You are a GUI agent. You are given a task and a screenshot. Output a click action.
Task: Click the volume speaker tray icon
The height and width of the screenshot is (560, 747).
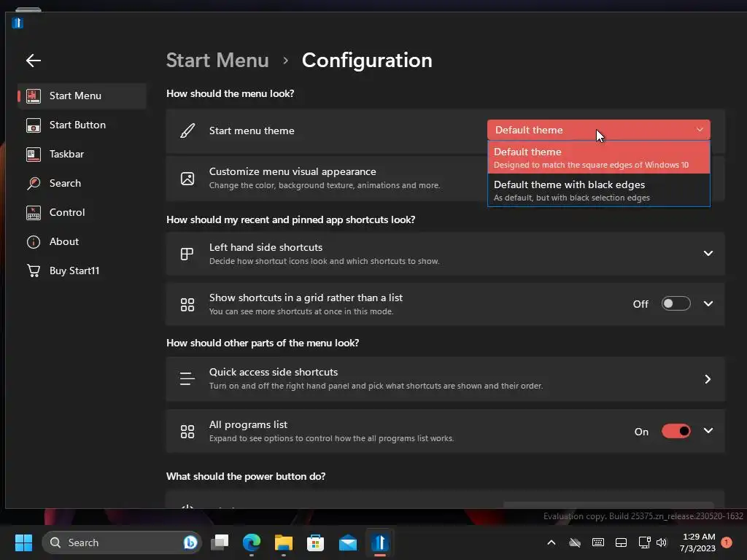(662, 542)
